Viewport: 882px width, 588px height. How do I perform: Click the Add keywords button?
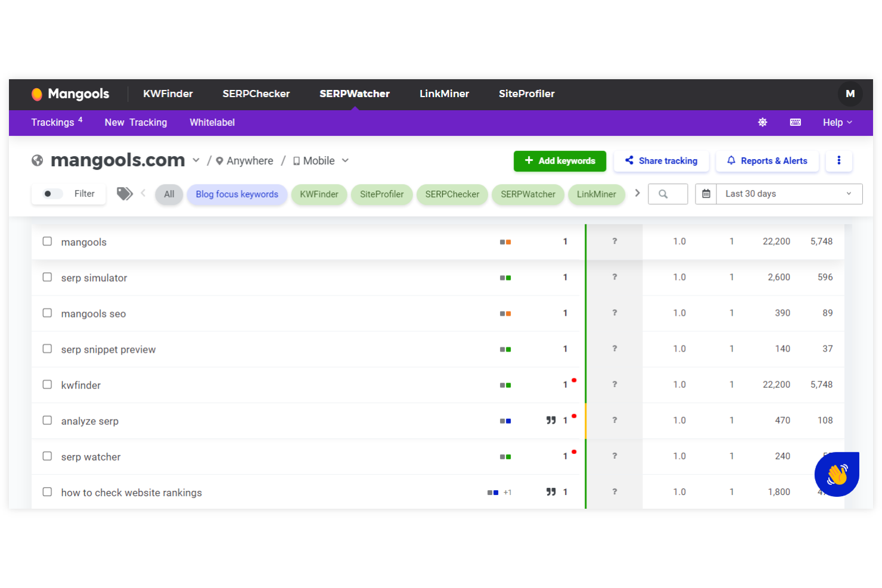560,161
